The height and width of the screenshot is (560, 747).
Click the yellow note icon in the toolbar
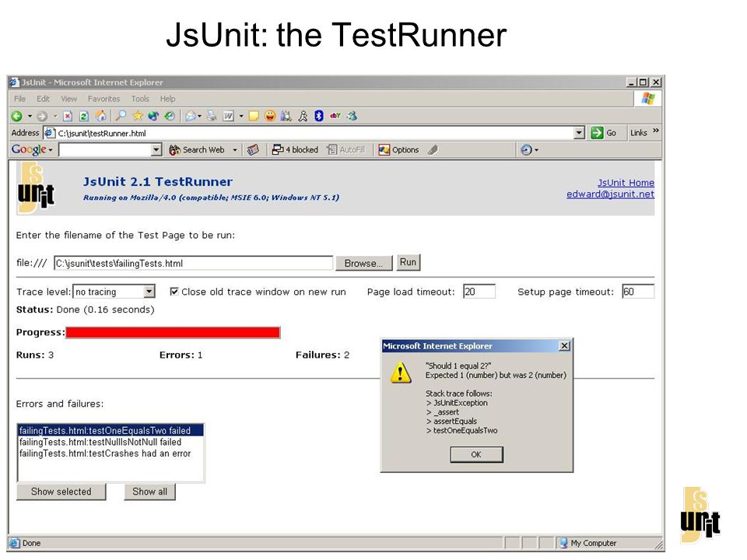(x=254, y=116)
